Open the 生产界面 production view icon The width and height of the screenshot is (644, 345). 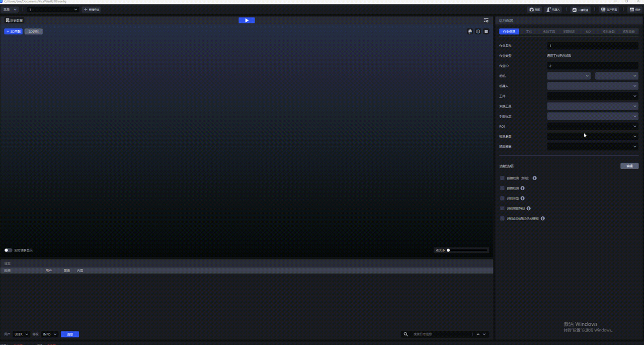pos(609,10)
